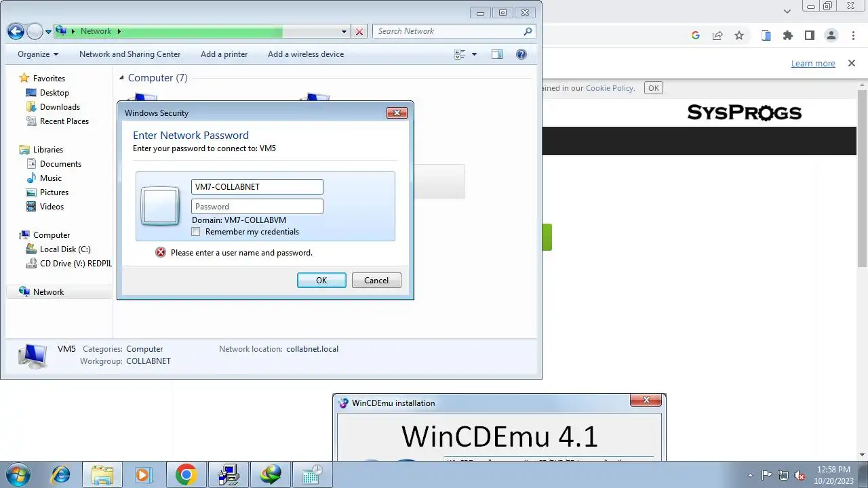Select Desktop under Favorites
Image resolution: width=868 pixels, height=488 pixels.
pos(54,93)
